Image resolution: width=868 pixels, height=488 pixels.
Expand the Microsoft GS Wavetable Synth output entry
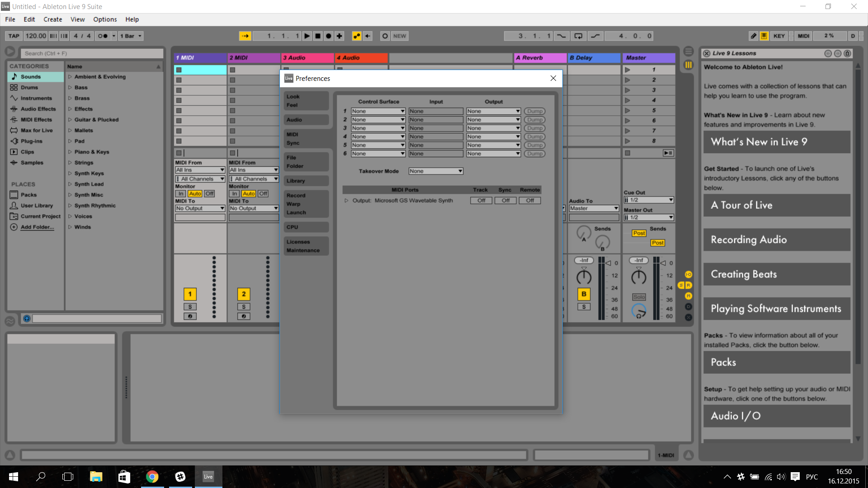(x=346, y=201)
